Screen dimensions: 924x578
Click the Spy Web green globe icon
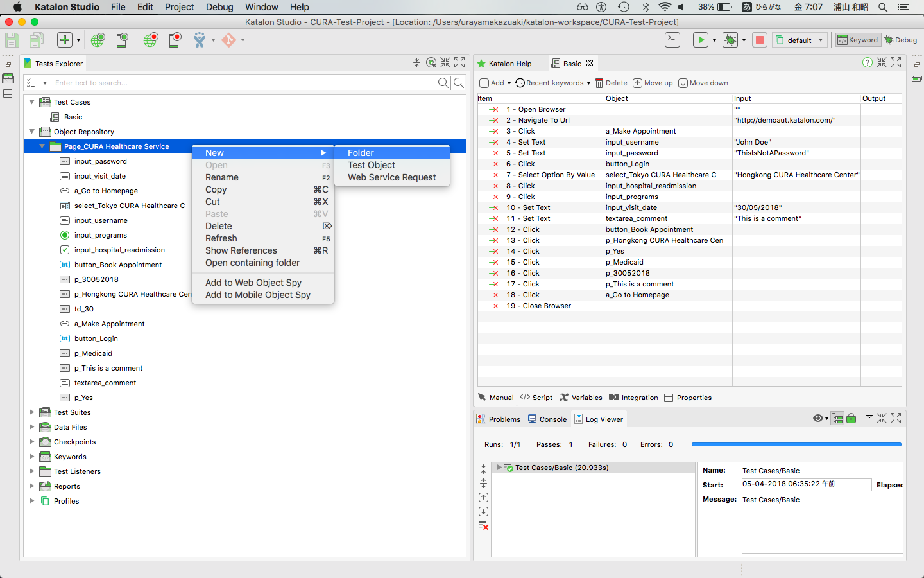pos(98,40)
